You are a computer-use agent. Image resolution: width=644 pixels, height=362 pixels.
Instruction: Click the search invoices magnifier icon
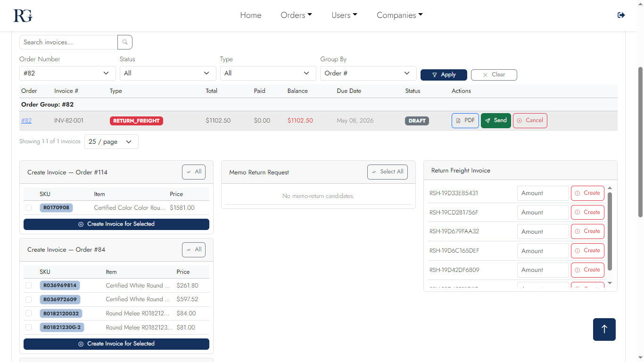coord(124,42)
